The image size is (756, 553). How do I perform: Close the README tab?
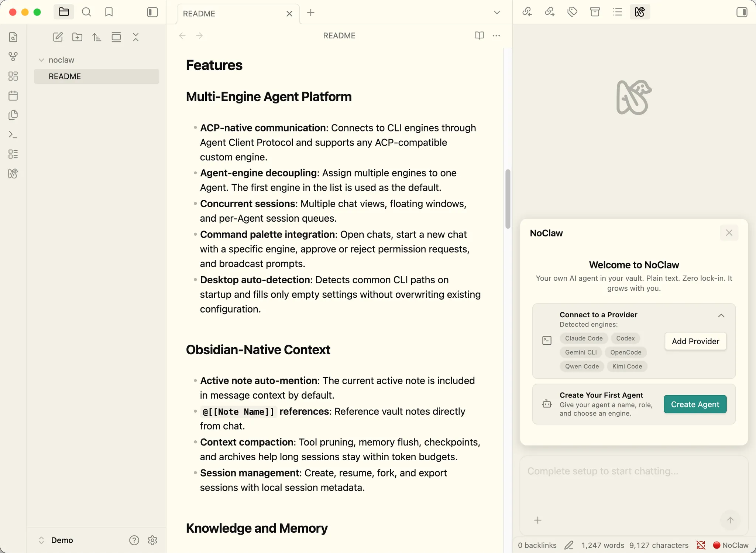(x=289, y=14)
